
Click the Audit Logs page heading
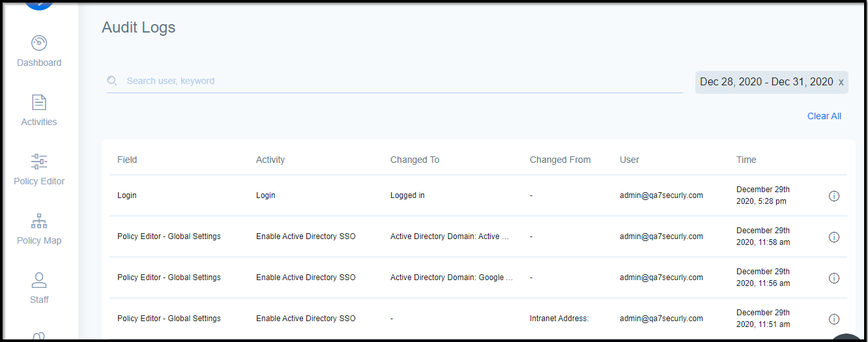point(139,27)
